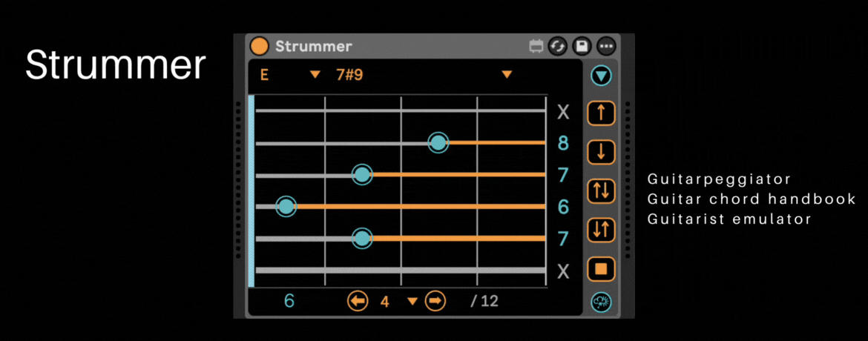The width and height of the screenshot is (868, 341).
Task: Select the up-then-down strum pattern
Action: [x=601, y=191]
